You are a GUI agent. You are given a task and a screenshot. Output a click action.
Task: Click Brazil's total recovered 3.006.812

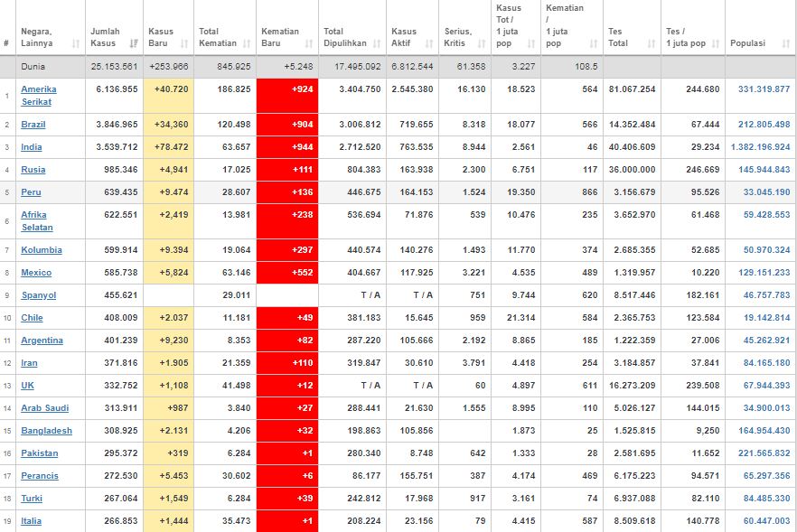(360, 125)
